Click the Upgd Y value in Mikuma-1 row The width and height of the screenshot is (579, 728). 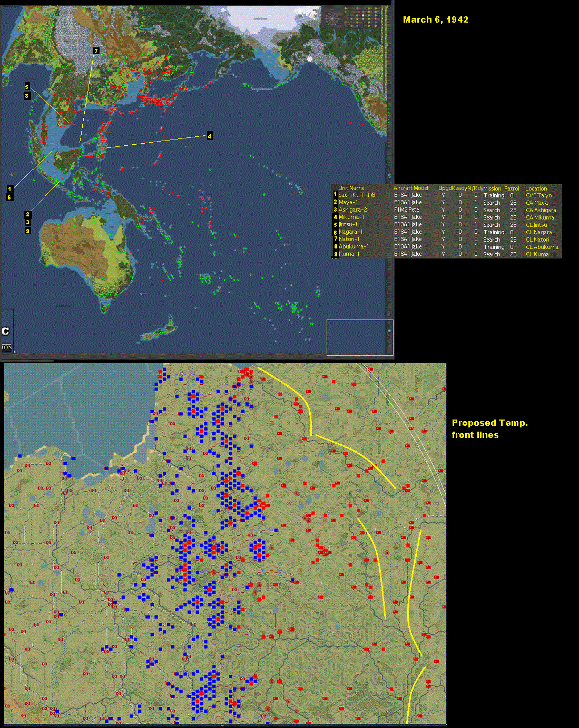click(443, 217)
